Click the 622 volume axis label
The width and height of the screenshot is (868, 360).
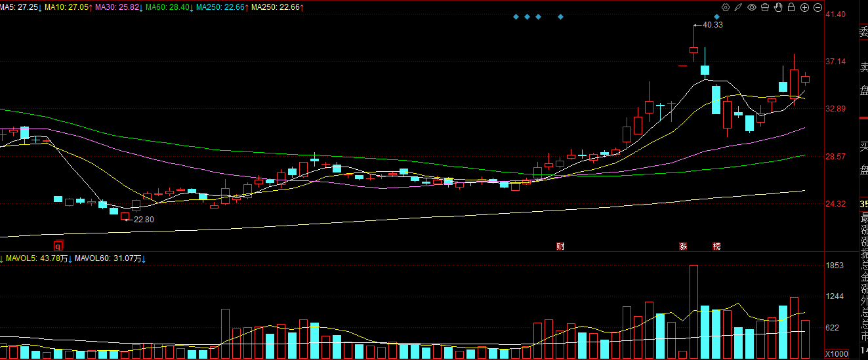pyautogui.click(x=832, y=327)
